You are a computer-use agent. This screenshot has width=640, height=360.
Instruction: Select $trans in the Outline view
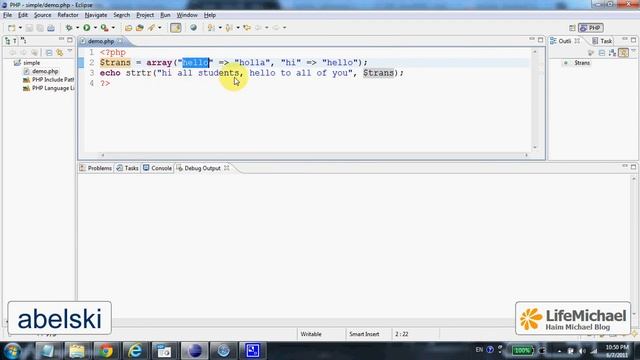click(x=582, y=63)
